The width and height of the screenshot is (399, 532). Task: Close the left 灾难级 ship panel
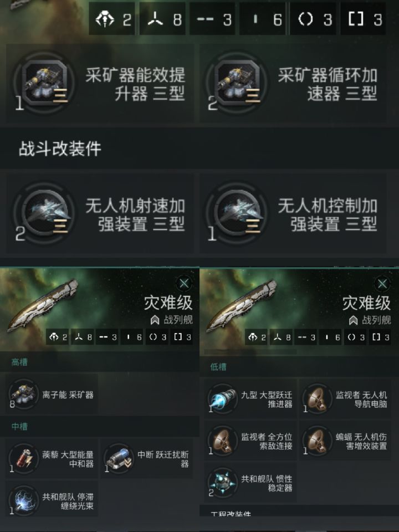(x=184, y=283)
